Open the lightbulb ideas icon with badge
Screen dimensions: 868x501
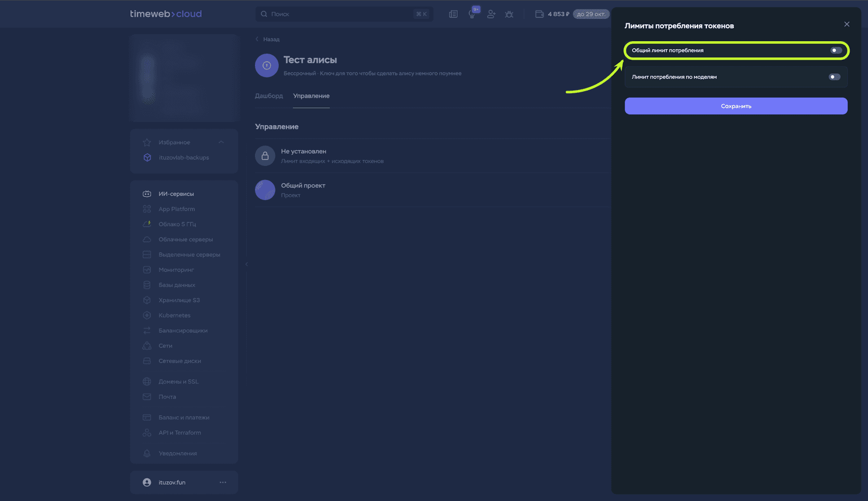[473, 14]
